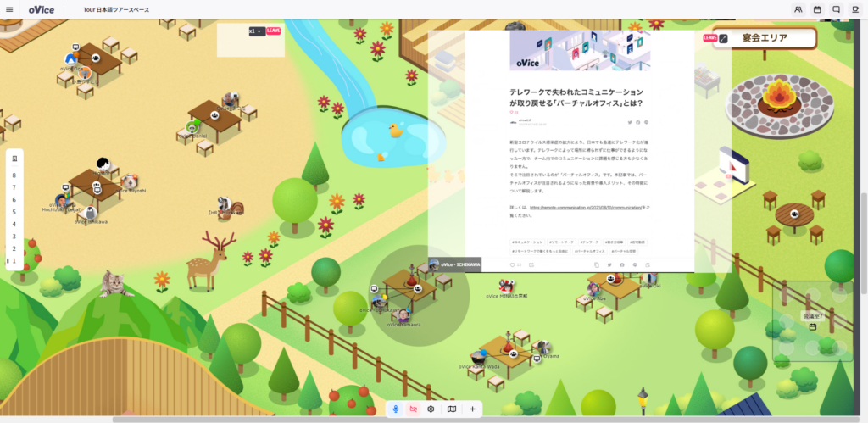
Task: Click the account status icon at top right
Action: coord(856,9)
